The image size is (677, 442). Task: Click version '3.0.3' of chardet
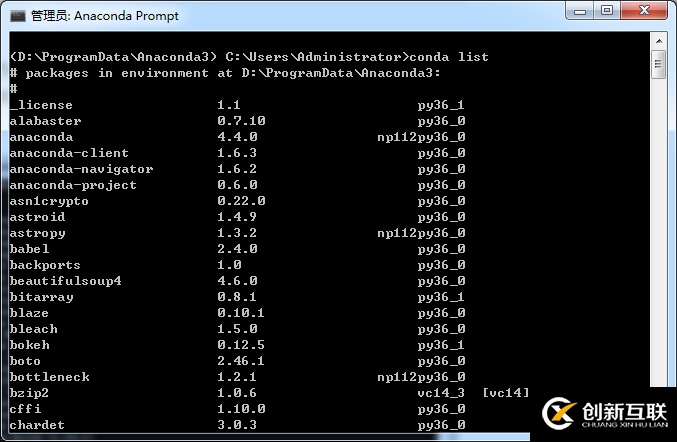coord(237,425)
